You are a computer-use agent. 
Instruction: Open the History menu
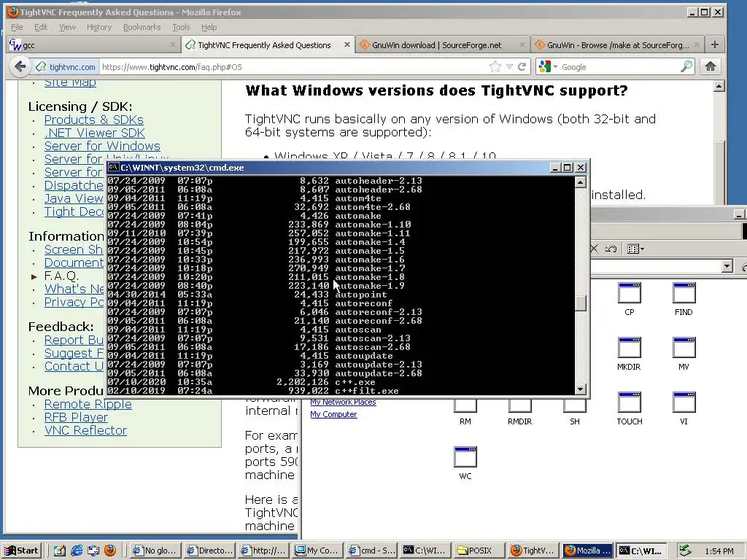click(99, 27)
